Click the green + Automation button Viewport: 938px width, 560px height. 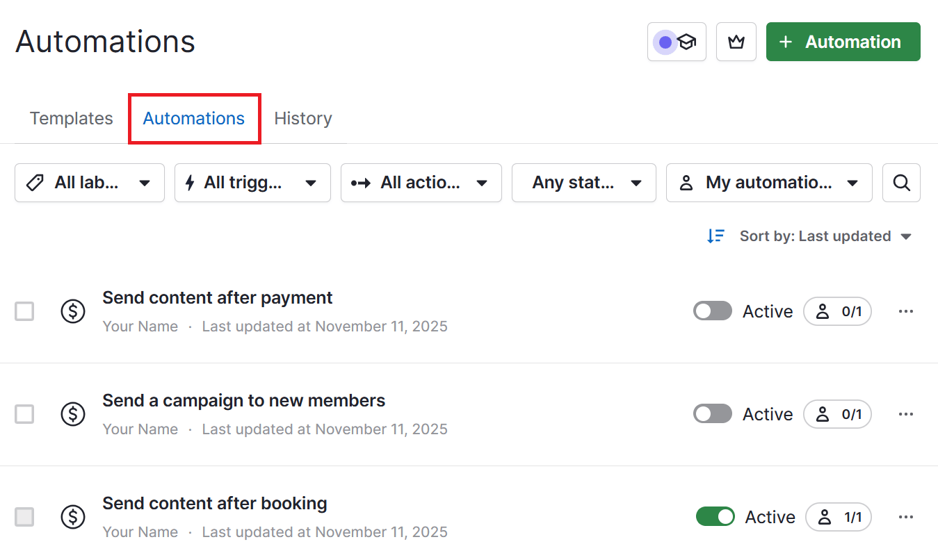[843, 42]
